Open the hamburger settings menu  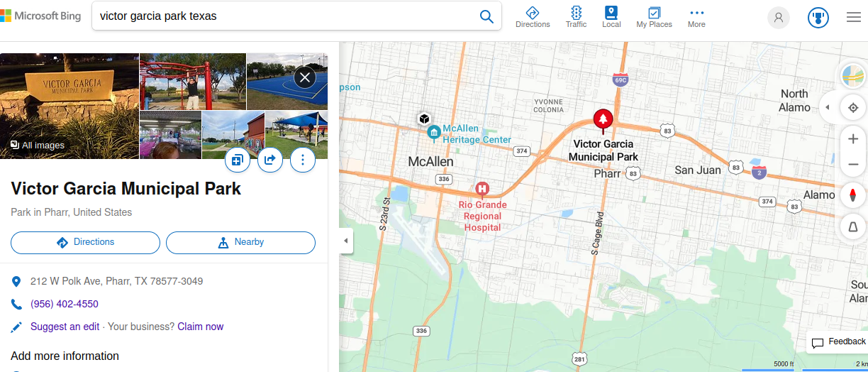tap(854, 18)
